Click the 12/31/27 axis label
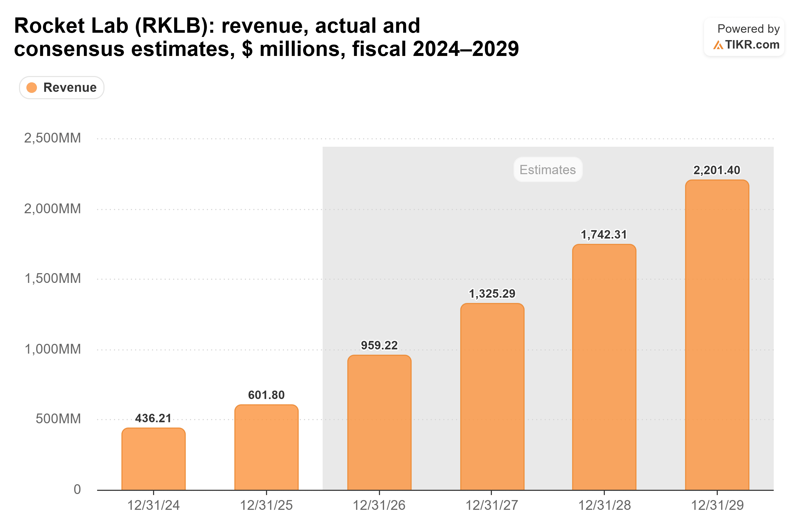 tap(492, 506)
